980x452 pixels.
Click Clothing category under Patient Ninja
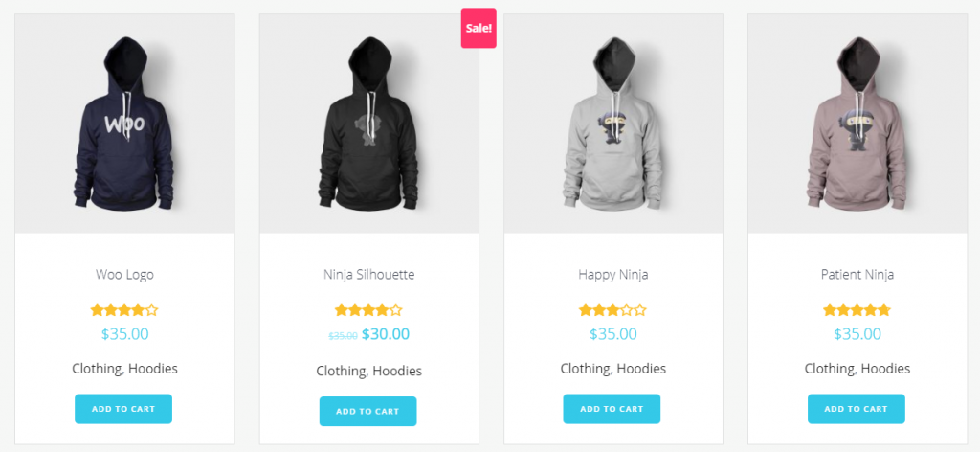(x=830, y=369)
